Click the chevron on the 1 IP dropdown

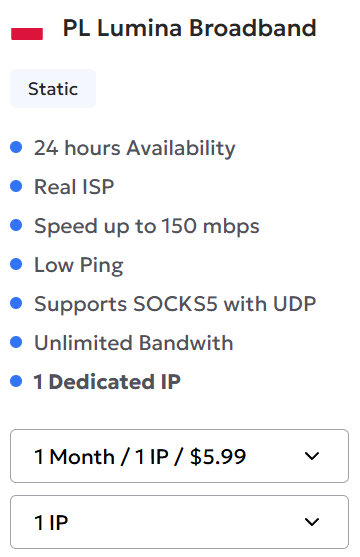coord(312,522)
